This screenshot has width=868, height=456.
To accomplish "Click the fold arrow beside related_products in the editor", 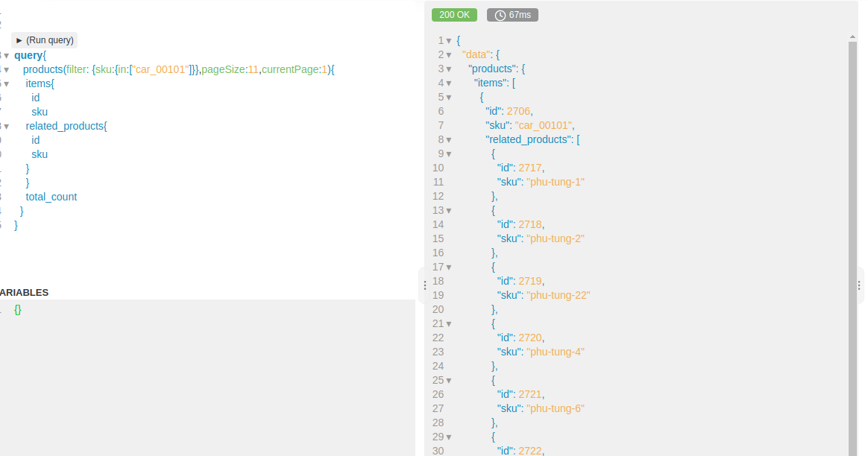I will click(5, 125).
